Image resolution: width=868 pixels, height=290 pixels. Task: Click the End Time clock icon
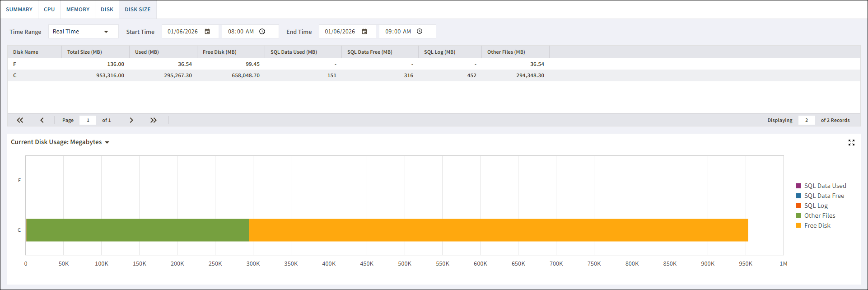pos(420,32)
